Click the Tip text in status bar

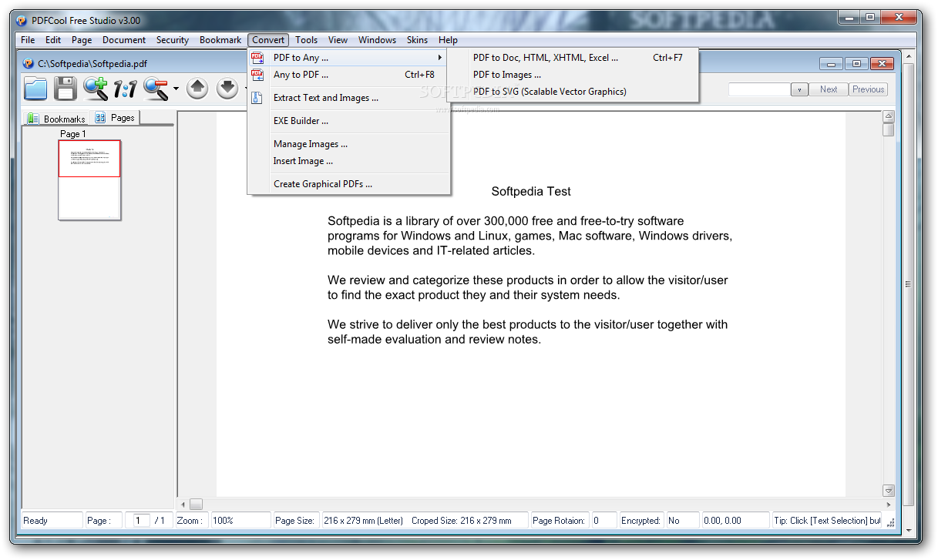point(827,521)
